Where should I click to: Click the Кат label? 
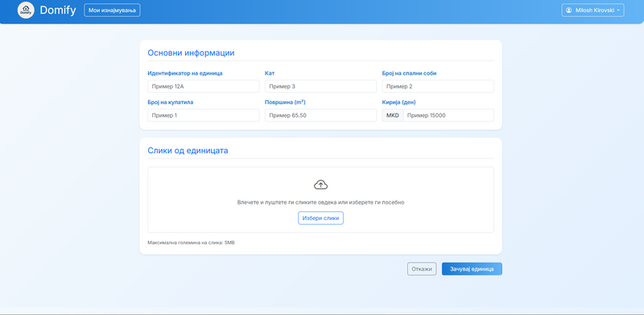270,73
